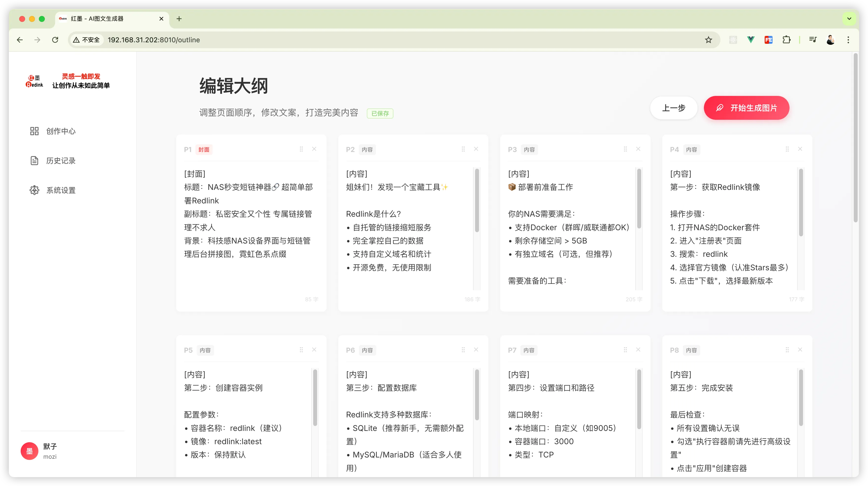This screenshot has width=868, height=486.
Task: Delete card P3 with its X icon
Action: tap(638, 149)
